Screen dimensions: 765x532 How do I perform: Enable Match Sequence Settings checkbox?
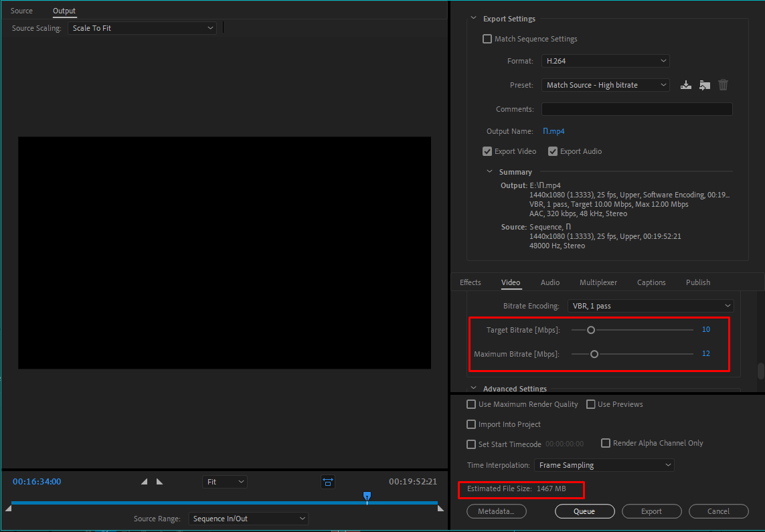(487, 39)
